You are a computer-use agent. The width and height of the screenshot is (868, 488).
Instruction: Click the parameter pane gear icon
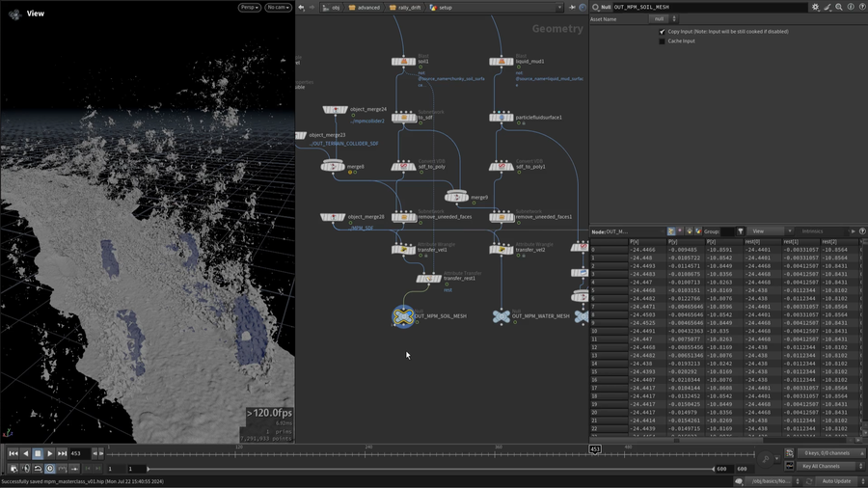click(x=815, y=7)
